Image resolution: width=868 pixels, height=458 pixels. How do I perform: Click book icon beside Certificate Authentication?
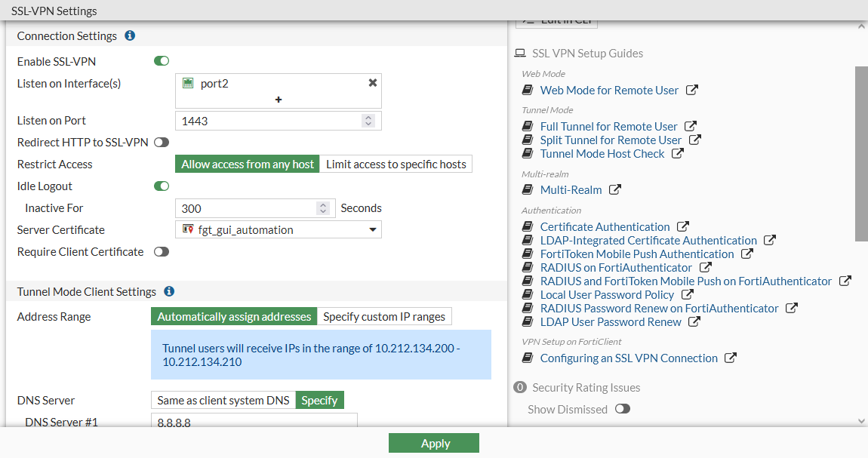pyautogui.click(x=528, y=226)
